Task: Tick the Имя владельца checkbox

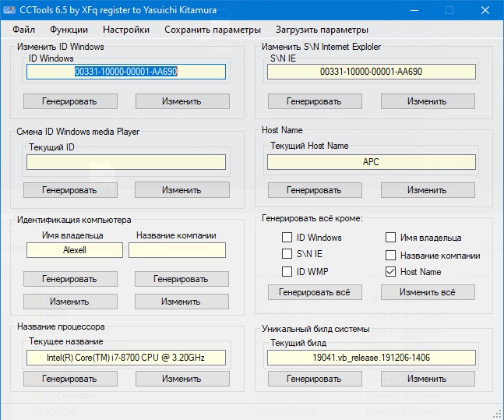Action: [390, 238]
